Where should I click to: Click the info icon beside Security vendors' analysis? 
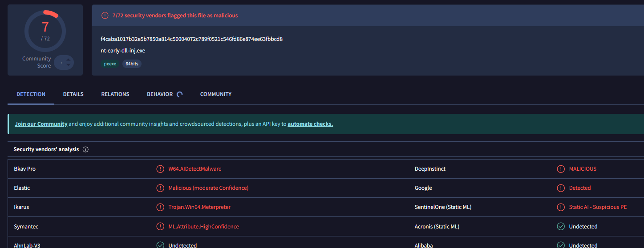pos(85,149)
